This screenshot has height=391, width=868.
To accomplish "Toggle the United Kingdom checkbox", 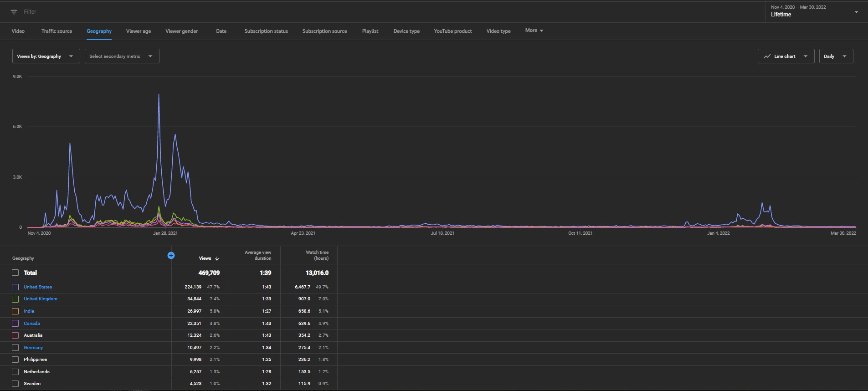I will pyautogui.click(x=15, y=299).
